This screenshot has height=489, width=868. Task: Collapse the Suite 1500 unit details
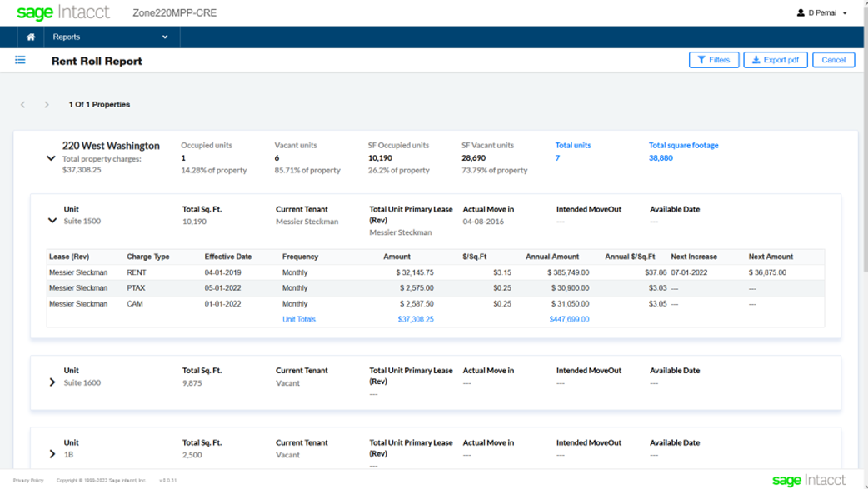point(52,222)
